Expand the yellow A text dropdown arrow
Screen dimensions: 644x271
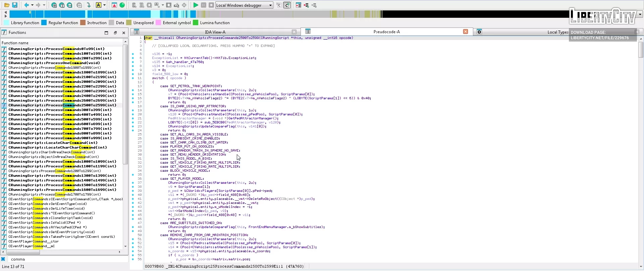tap(104, 5)
